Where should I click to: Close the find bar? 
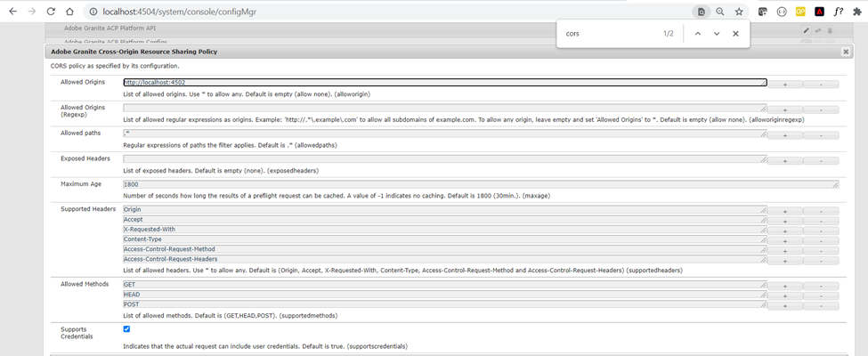[735, 34]
